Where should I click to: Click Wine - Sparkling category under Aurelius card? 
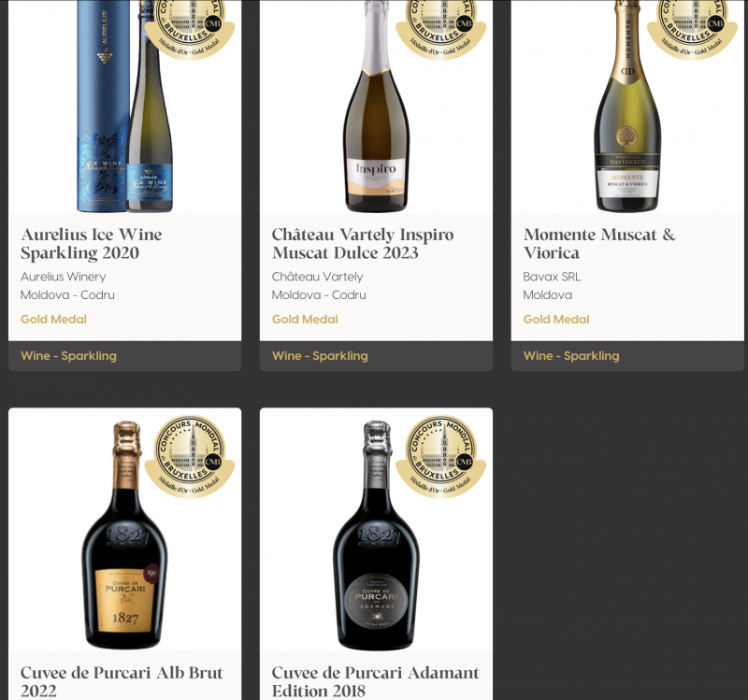[68, 356]
